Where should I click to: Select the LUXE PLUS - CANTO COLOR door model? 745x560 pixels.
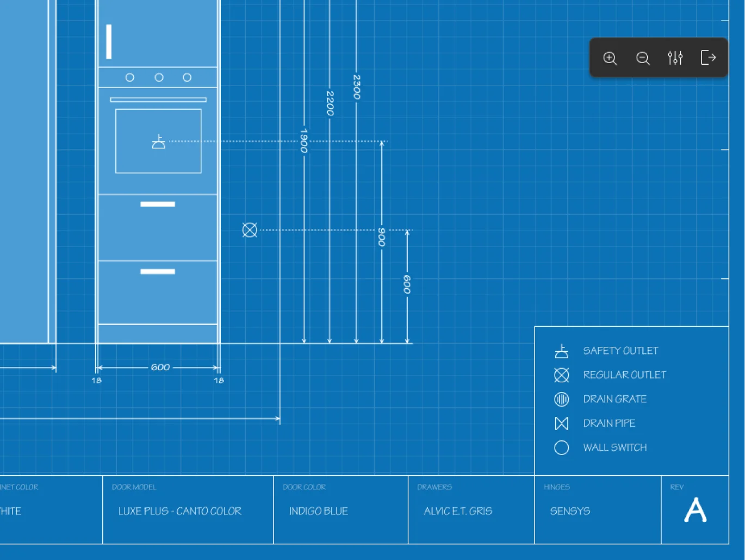pyautogui.click(x=179, y=511)
